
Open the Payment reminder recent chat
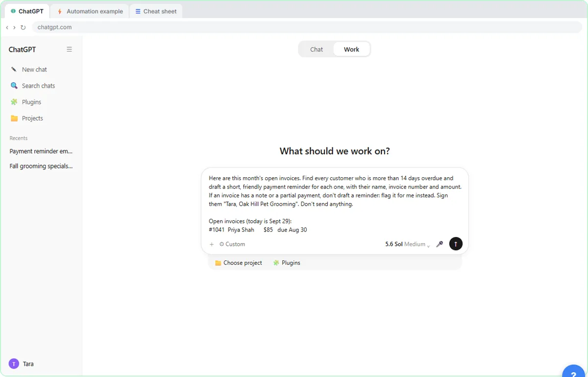point(41,151)
